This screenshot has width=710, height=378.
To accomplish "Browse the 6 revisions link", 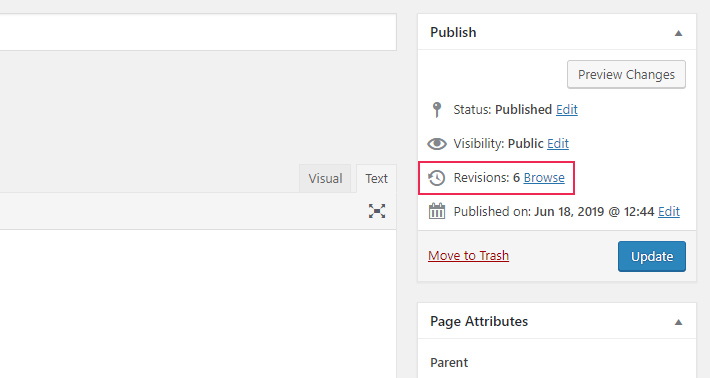I will tap(544, 177).
